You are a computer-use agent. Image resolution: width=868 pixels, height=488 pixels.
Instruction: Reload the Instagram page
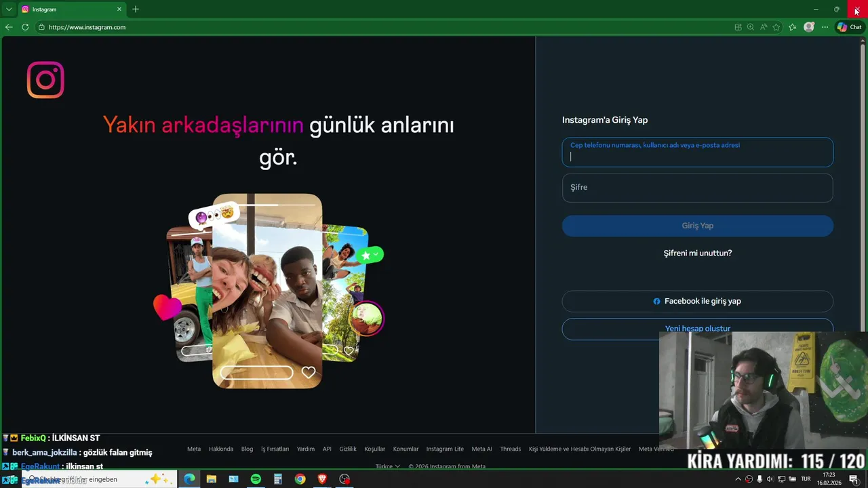[x=25, y=27]
